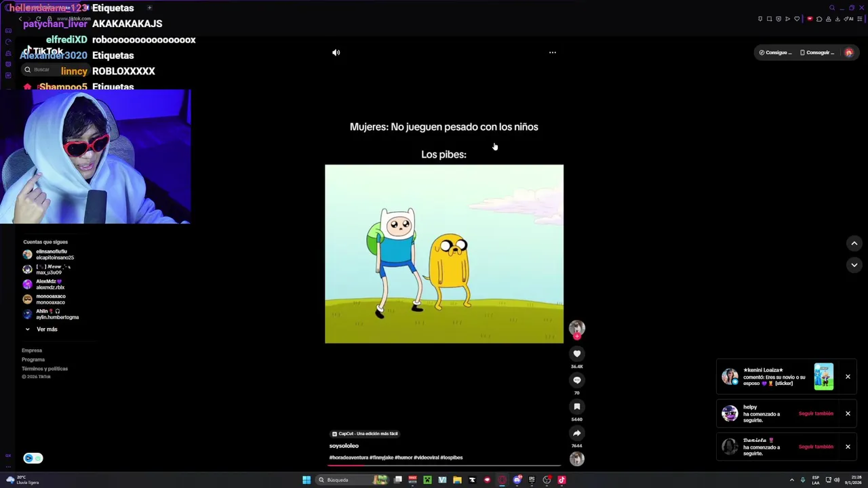This screenshot has height=488, width=868.
Task: Open the browser downloads icon
Action: point(837,18)
